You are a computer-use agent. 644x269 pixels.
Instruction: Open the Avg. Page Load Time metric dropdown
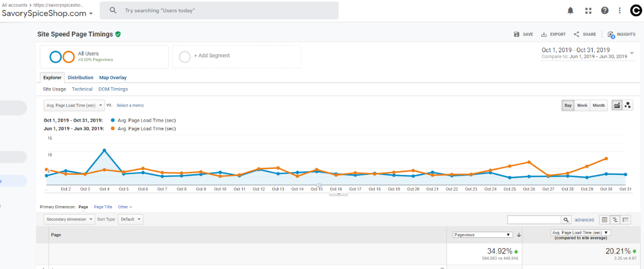[74, 105]
